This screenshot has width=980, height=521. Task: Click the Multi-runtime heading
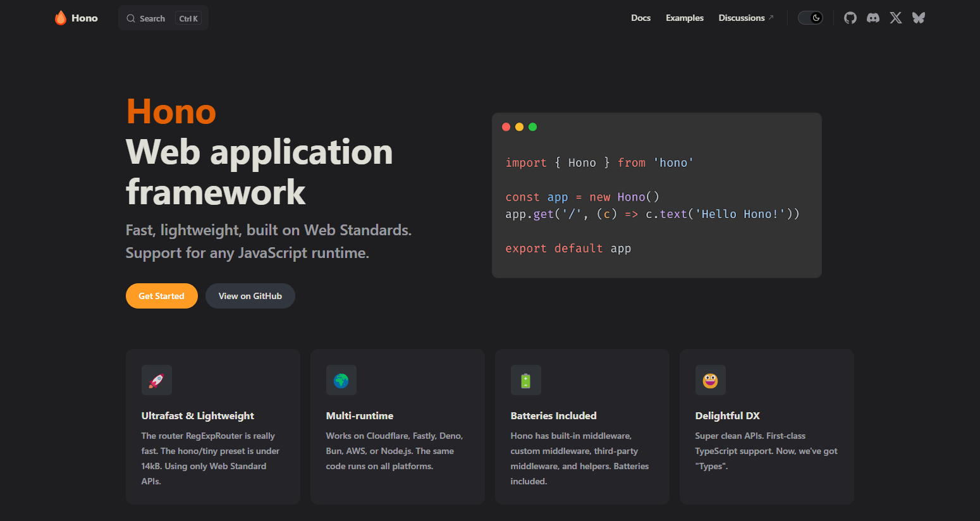360,415
